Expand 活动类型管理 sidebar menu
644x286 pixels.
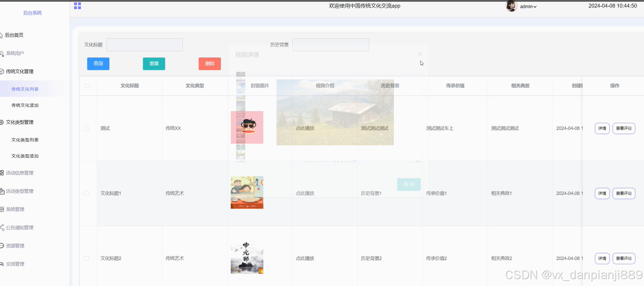[x=19, y=191]
